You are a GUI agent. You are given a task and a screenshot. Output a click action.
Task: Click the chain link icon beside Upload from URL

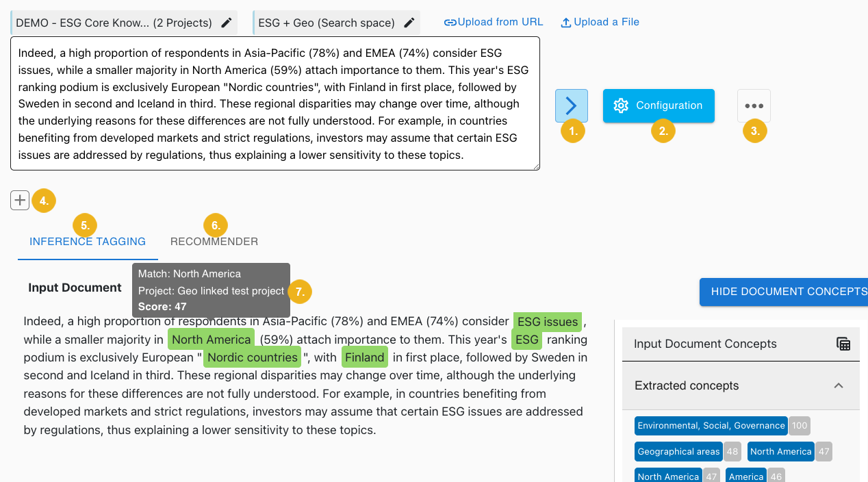tap(449, 21)
